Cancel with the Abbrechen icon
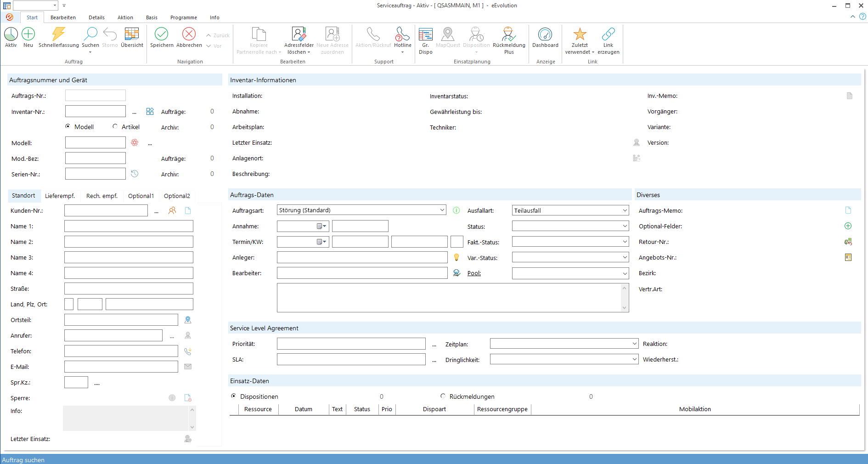The image size is (868, 464). coord(189,34)
